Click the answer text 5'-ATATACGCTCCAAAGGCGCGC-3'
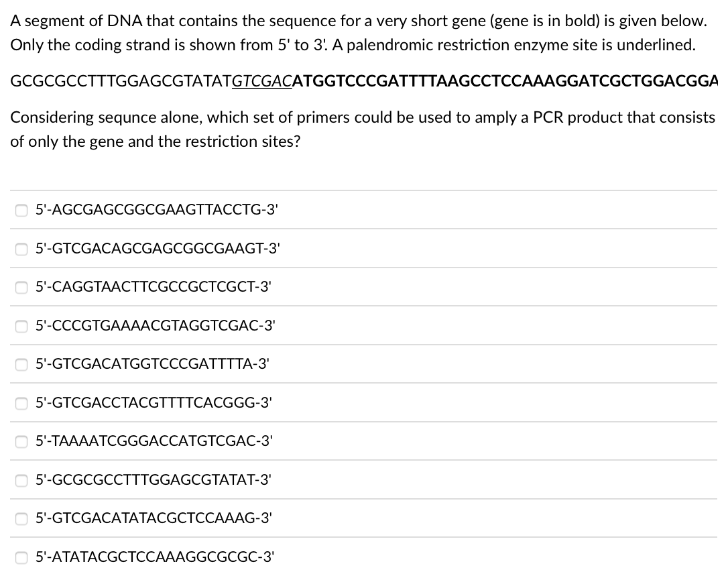 pyautogui.click(x=155, y=557)
